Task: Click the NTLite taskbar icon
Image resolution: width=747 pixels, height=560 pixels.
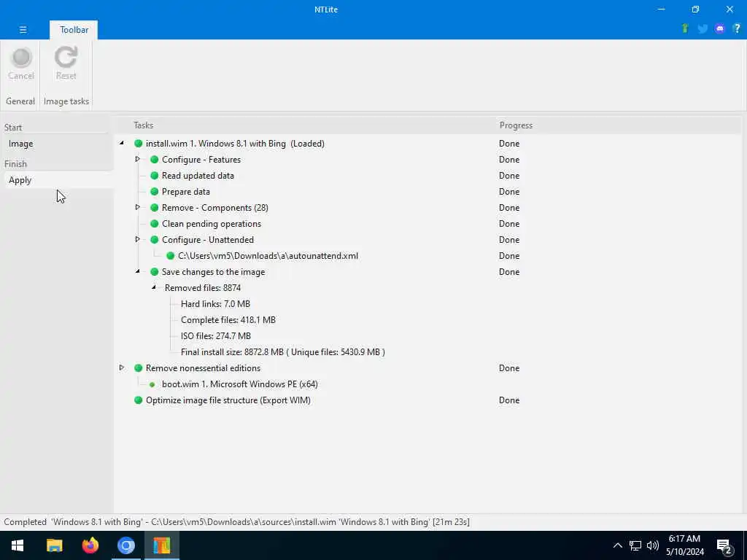Action: (x=162, y=545)
